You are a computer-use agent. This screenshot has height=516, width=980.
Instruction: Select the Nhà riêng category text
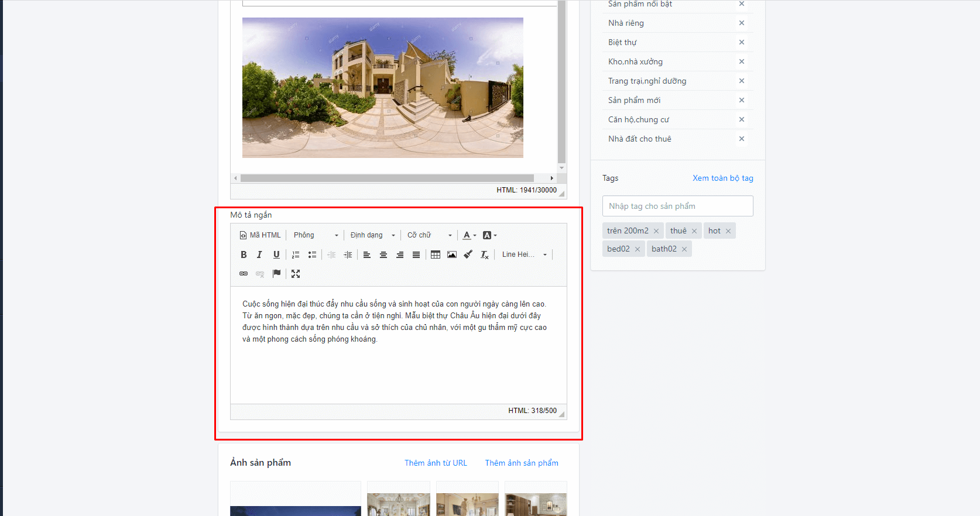coord(626,23)
